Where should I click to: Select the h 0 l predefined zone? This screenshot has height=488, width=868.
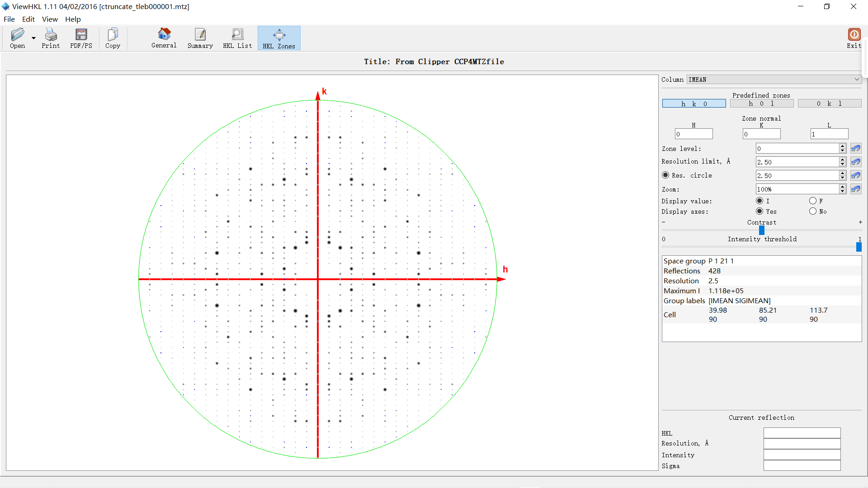762,103
